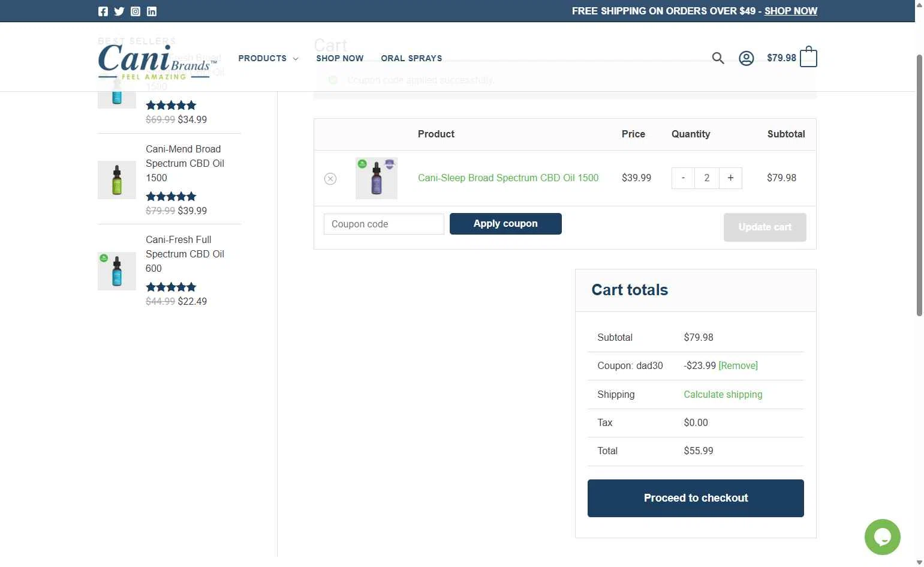
Task: Click the $34.99 sale price
Action: coord(192,119)
